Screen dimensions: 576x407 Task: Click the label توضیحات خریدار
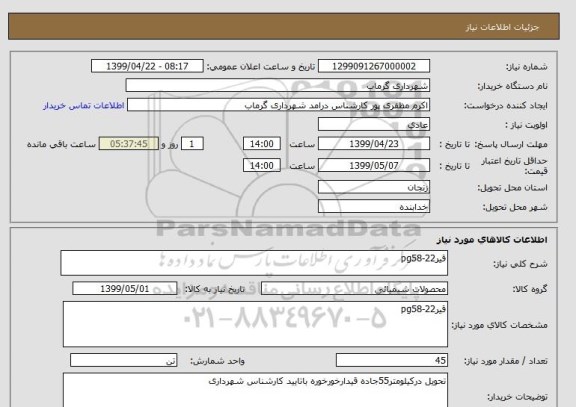coord(518,397)
